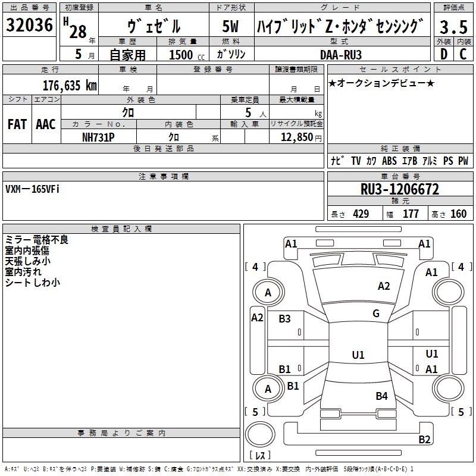Select inspector note 室内汚れ
This screenshot has width=476, height=476.
(23, 272)
